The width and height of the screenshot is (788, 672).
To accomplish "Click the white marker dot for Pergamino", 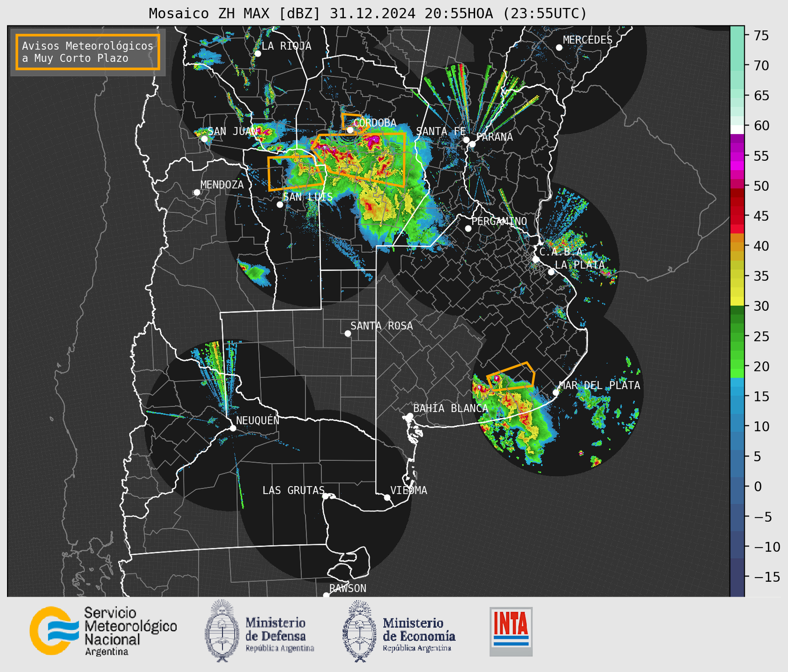I will [468, 229].
